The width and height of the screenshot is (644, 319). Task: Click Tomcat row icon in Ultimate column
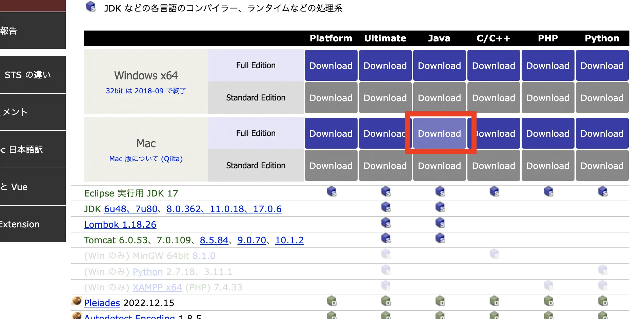pyautogui.click(x=386, y=238)
